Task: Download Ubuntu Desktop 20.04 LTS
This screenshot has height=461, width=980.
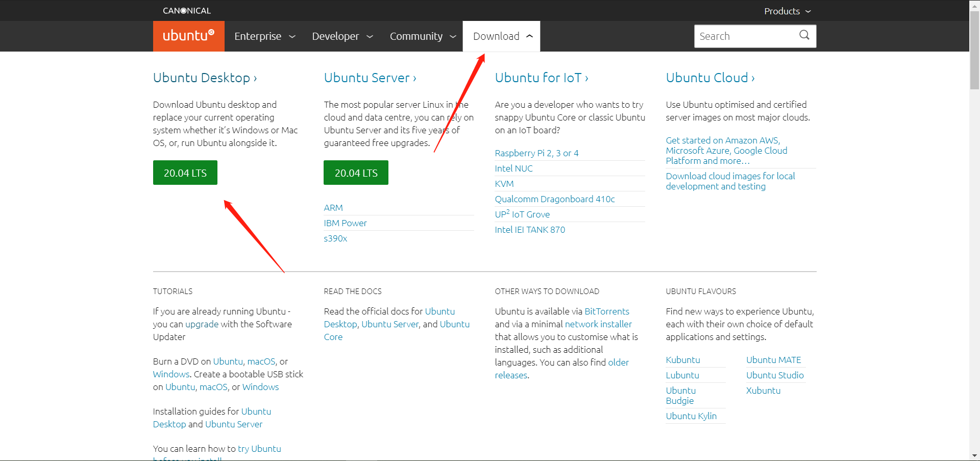Action: tap(185, 173)
